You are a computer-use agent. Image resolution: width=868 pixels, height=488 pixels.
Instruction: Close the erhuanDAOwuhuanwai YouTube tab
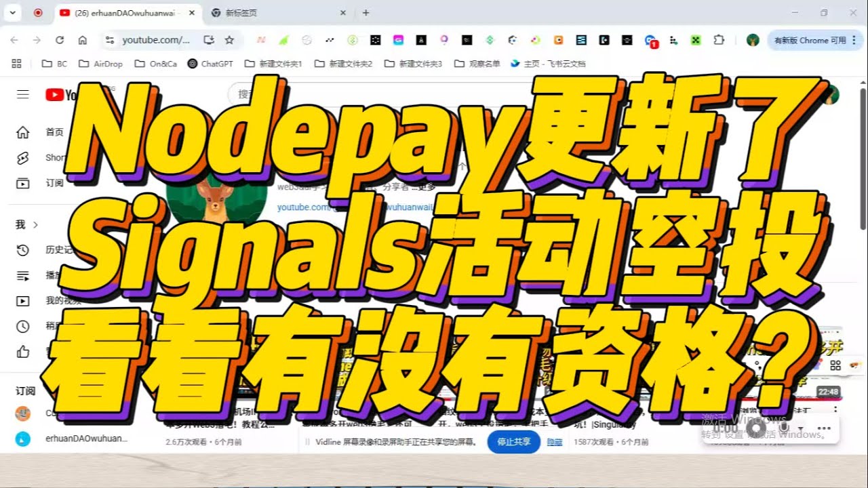[191, 12]
